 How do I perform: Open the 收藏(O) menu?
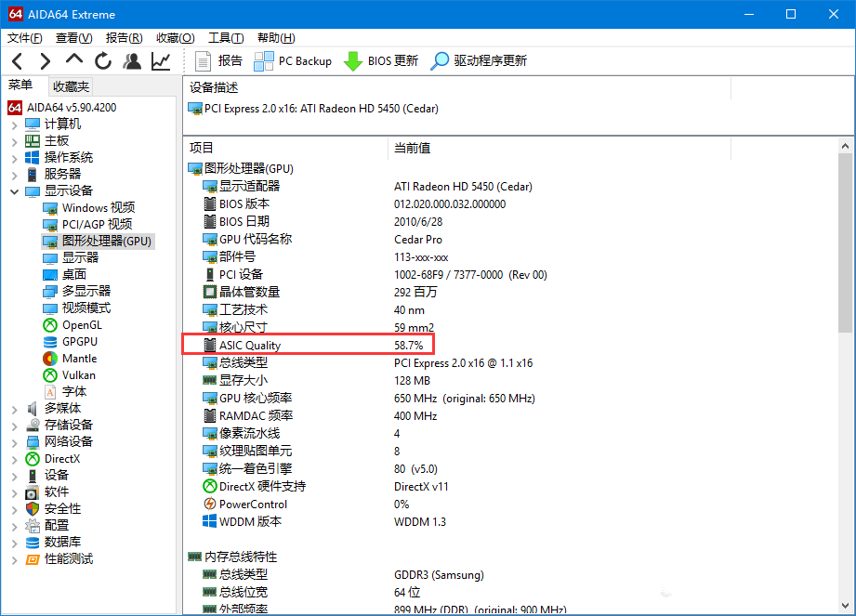click(175, 38)
